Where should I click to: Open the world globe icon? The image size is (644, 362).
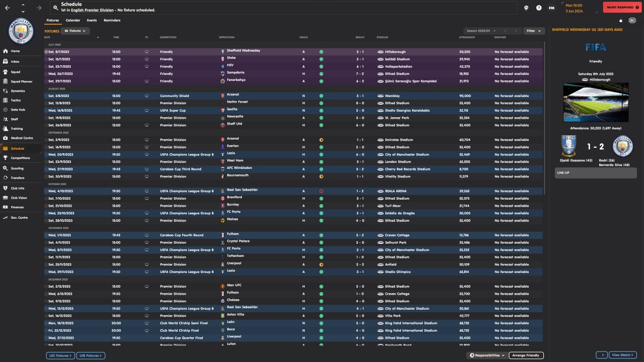(526, 8)
